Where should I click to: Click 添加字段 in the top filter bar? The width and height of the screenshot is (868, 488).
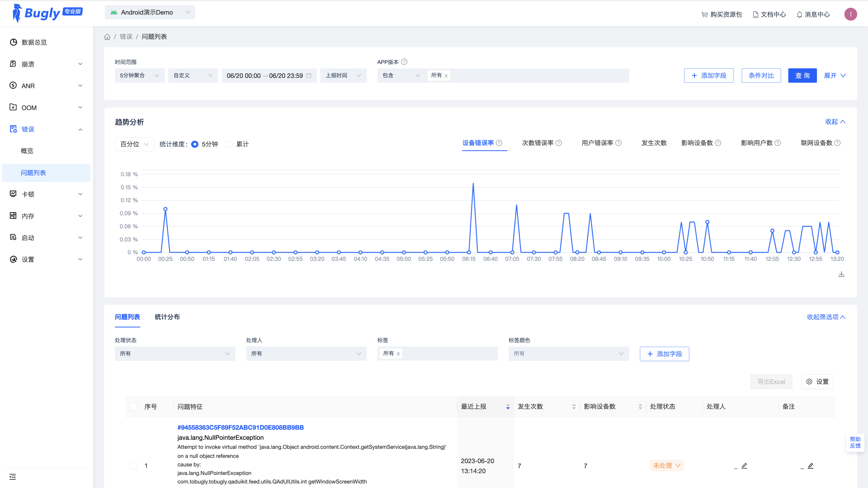pos(709,75)
